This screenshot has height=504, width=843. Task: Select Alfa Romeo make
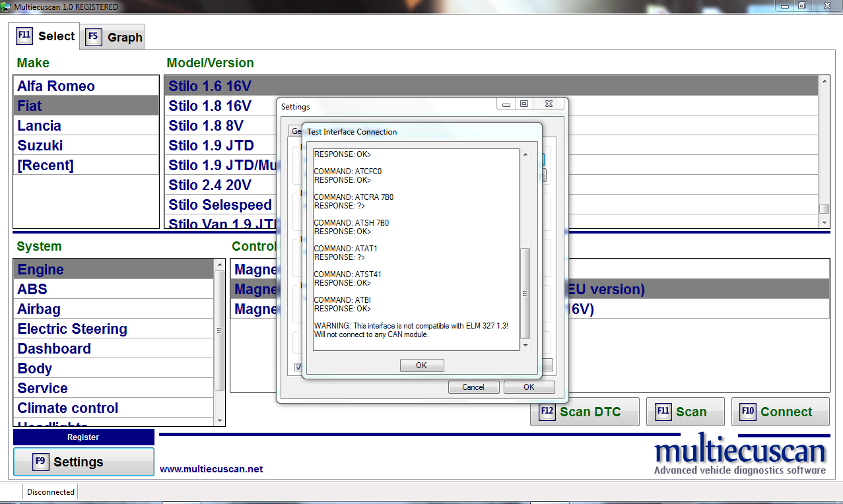click(86, 86)
